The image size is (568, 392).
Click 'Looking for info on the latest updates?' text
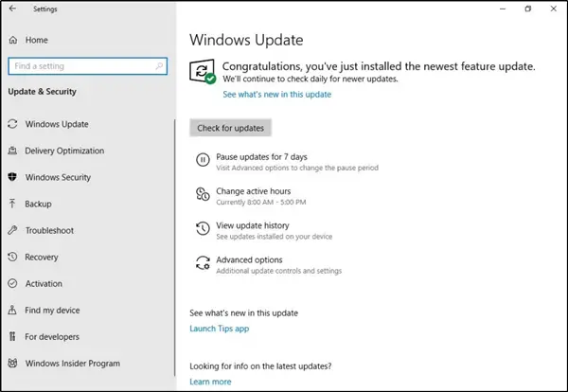click(260, 365)
